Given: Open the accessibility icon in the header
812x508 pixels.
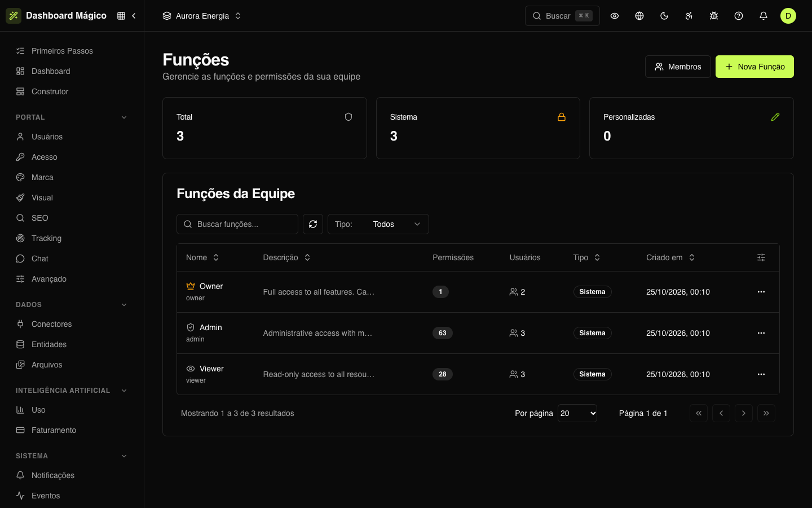Looking at the screenshot, I should pyautogui.click(x=689, y=16).
